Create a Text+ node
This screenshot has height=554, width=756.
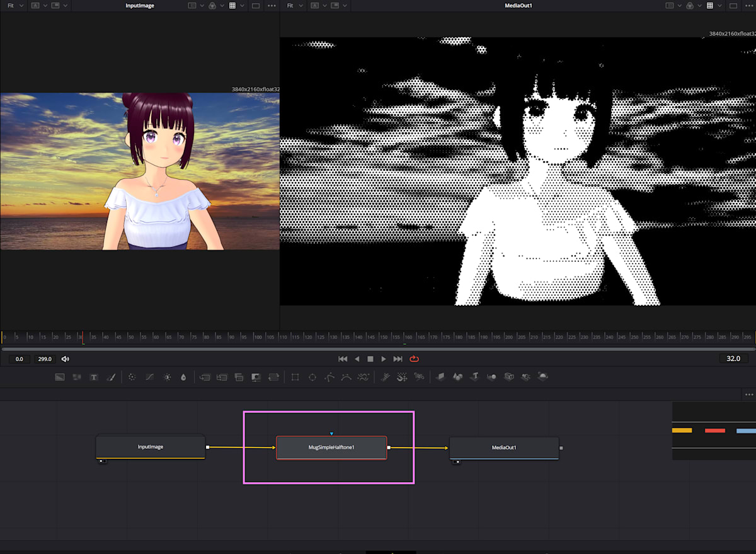click(x=93, y=377)
